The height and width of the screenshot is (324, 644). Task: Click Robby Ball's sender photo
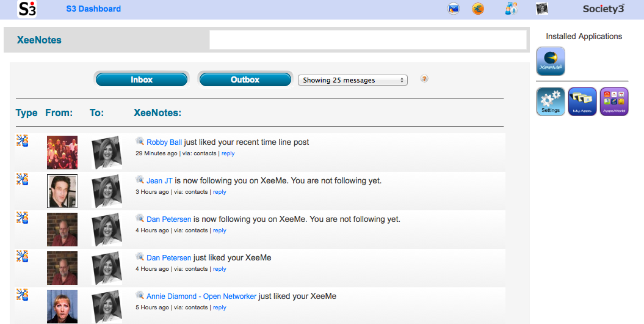click(x=62, y=153)
